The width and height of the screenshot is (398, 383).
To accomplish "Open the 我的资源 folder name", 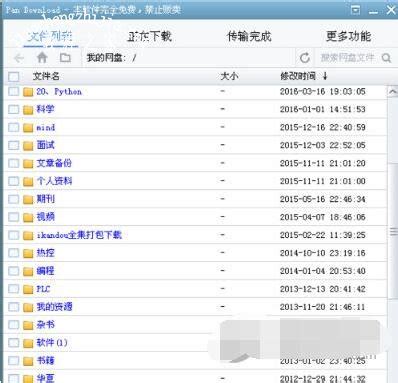I will click(54, 307).
